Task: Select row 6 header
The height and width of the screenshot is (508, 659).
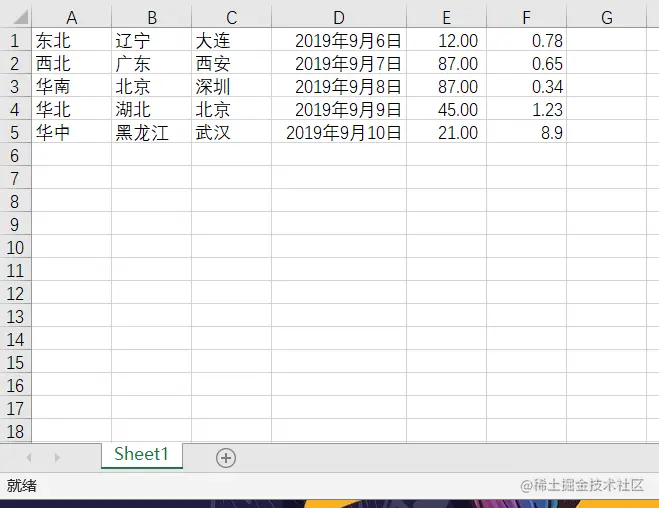Action: coord(15,155)
